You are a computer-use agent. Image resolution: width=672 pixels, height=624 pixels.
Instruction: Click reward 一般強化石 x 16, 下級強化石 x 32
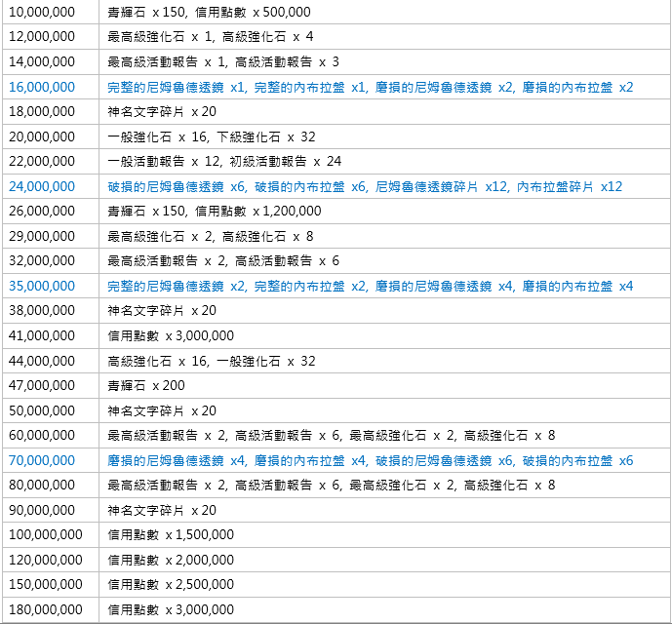[x=211, y=136]
